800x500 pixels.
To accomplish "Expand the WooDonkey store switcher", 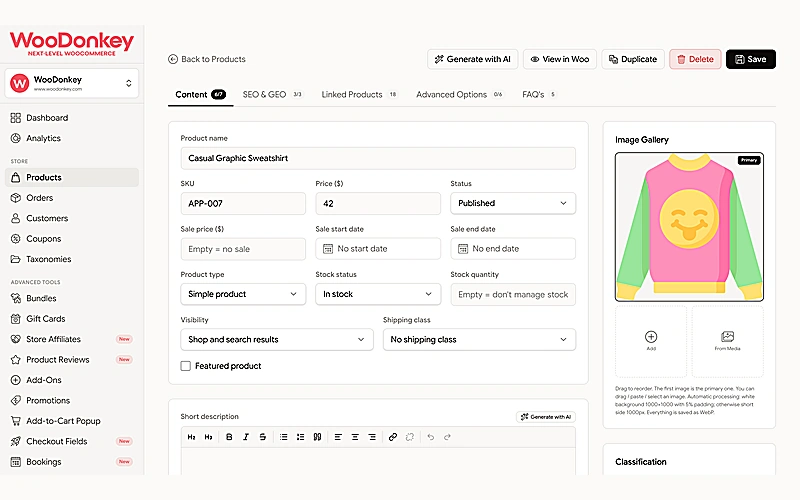I will (x=71, y=83).
